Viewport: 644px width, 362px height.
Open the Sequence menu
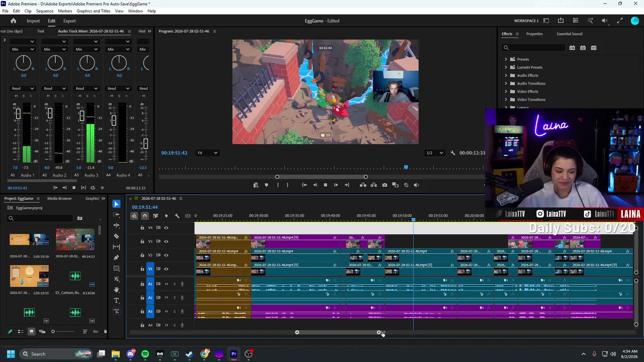click(x=45, y=11)
